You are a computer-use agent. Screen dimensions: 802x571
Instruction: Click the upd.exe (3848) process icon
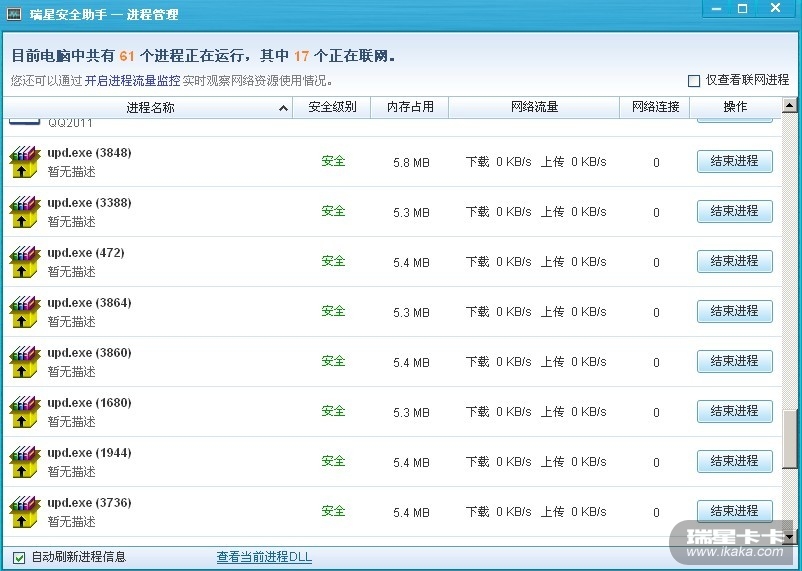(25, 162)
